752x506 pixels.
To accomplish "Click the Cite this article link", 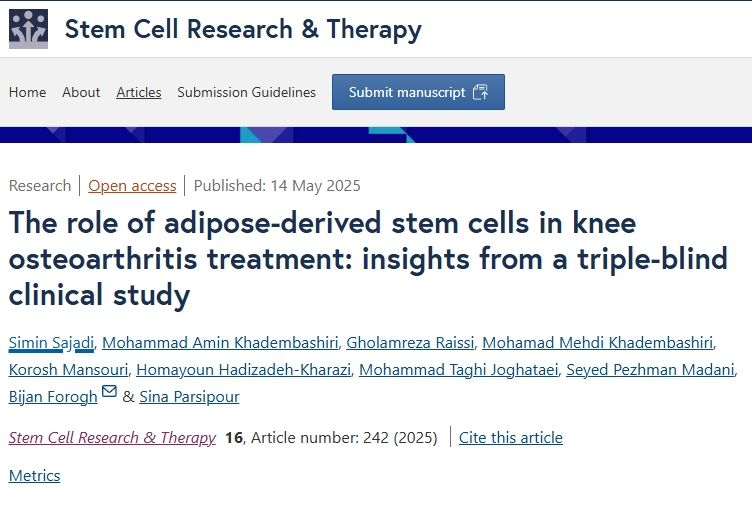I will click(511, 437).
